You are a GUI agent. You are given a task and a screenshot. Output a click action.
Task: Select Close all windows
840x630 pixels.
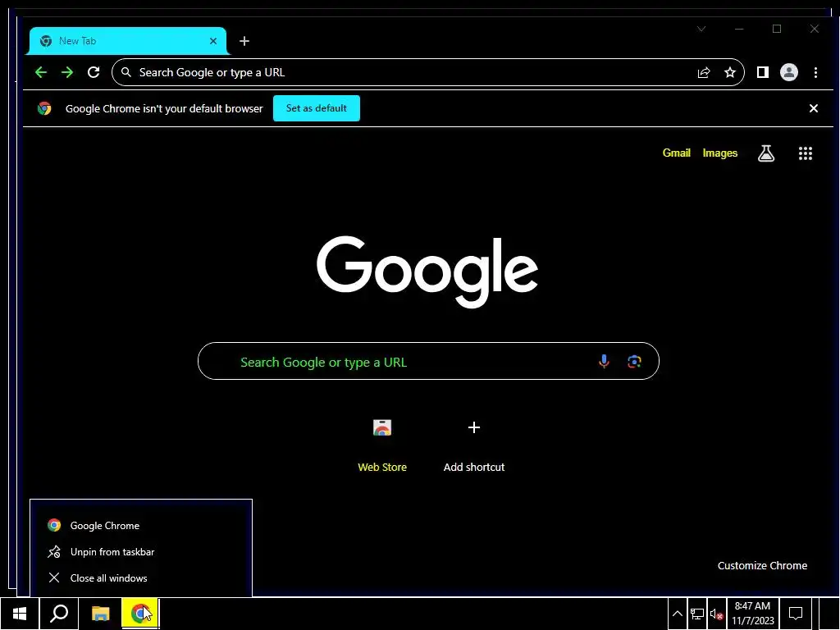click(x=141, y=578)
